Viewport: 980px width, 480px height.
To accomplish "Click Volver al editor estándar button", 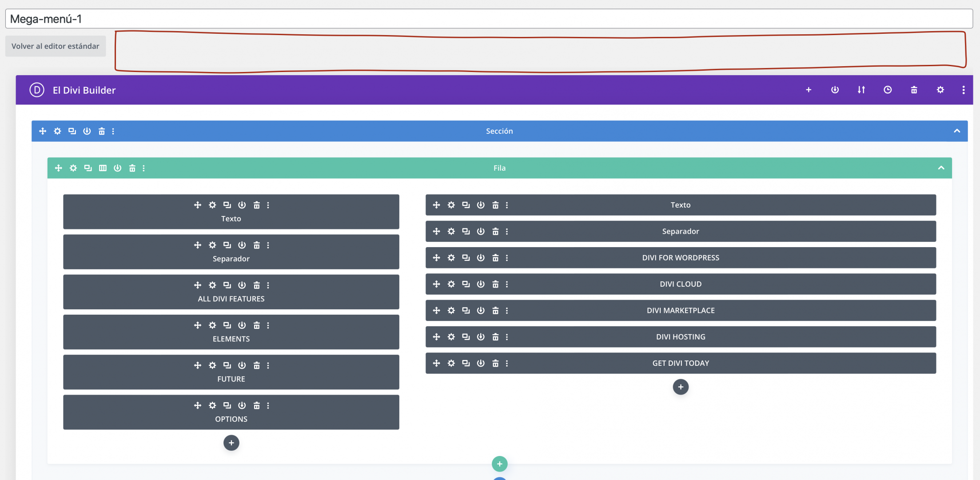I will click(56, 46).
